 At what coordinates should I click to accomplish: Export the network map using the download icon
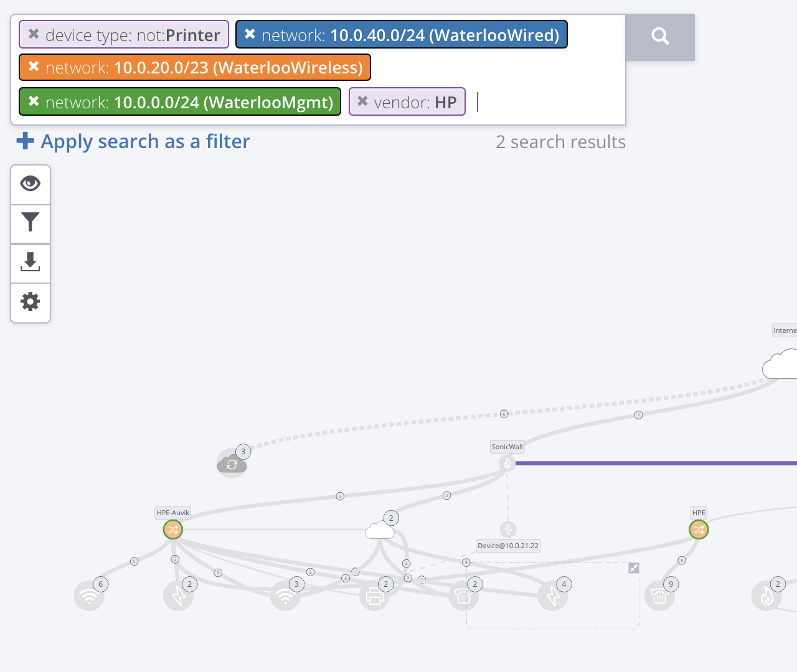(x=30, y=263)
